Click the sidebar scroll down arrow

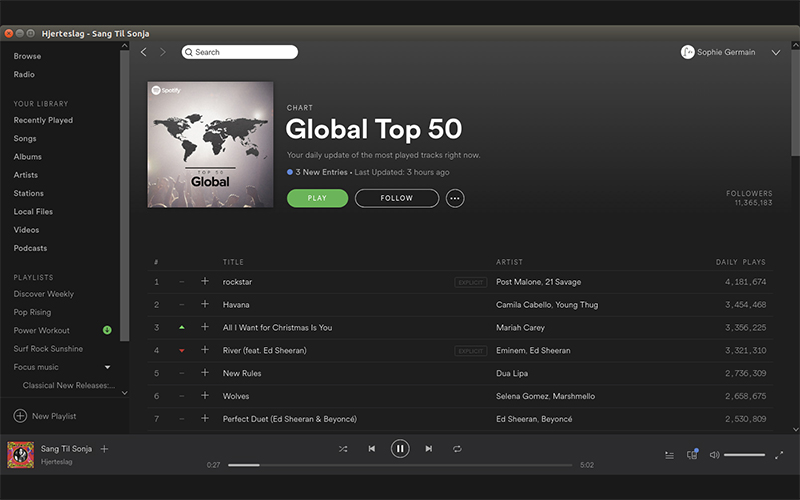(124, 393)
